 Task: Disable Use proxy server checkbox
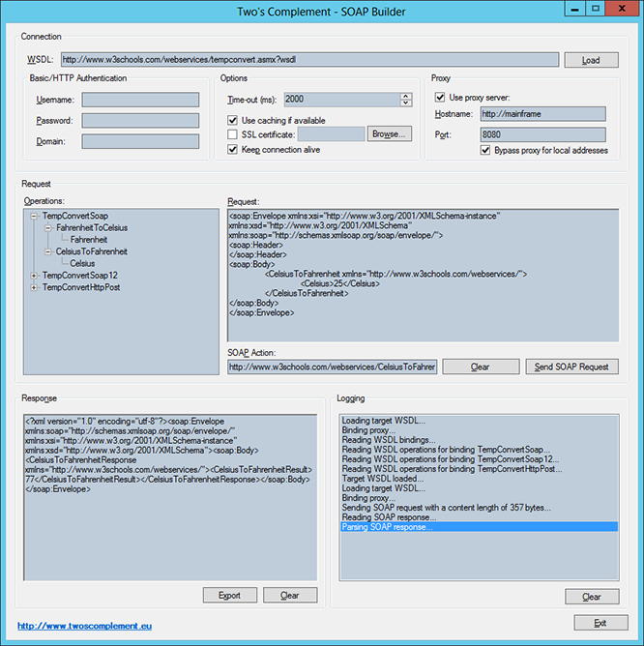pos(440,98)
